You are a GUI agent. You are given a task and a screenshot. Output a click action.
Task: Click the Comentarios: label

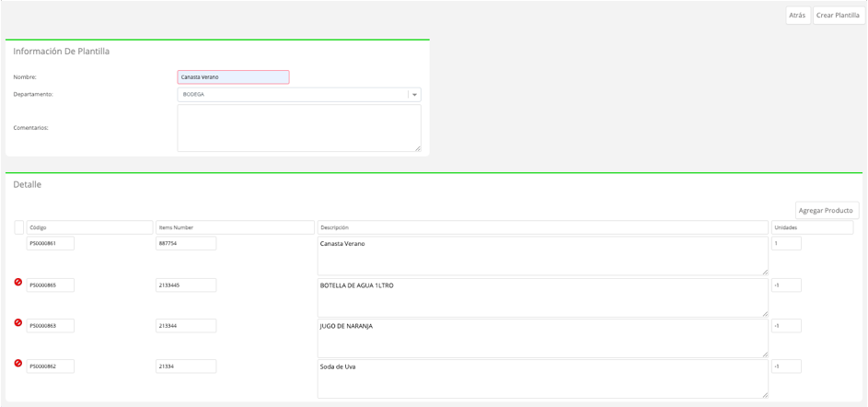tap(31, 128)
